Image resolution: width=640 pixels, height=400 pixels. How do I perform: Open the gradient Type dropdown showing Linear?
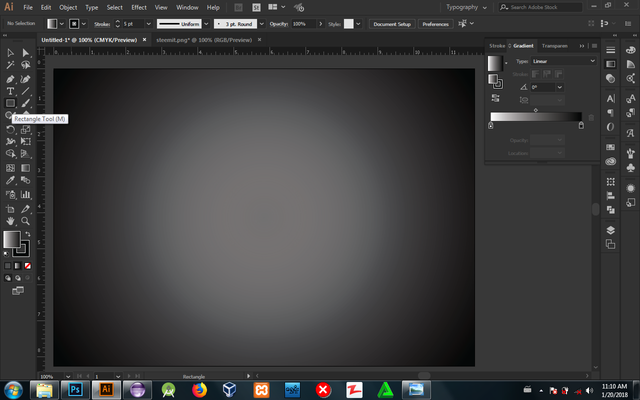point(563,61)
